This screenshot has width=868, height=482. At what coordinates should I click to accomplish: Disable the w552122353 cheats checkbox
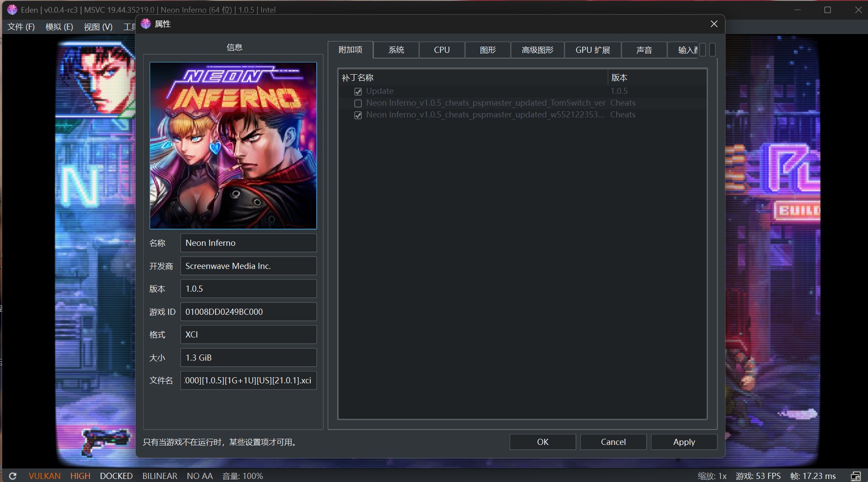(358, 115)
